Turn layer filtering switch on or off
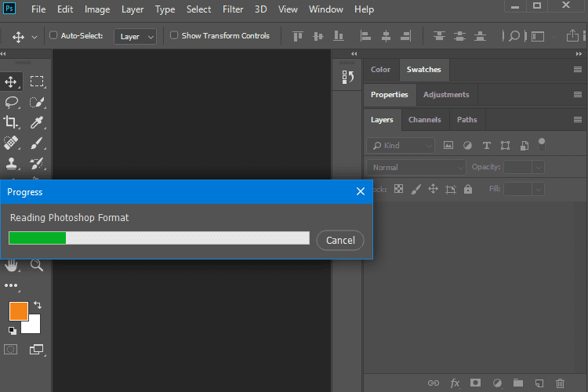The image size is (588, 392). pyautogui.click(x=542, y=144)
